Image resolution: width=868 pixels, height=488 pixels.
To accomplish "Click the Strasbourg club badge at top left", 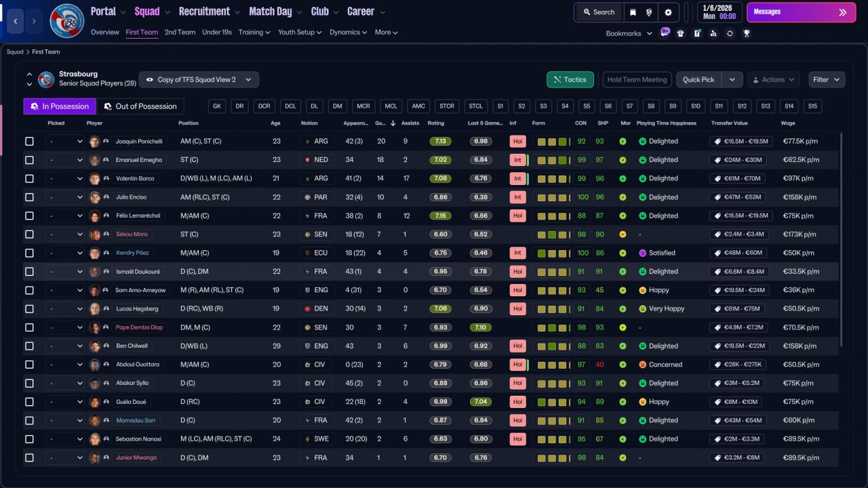I will coord(67,21).
